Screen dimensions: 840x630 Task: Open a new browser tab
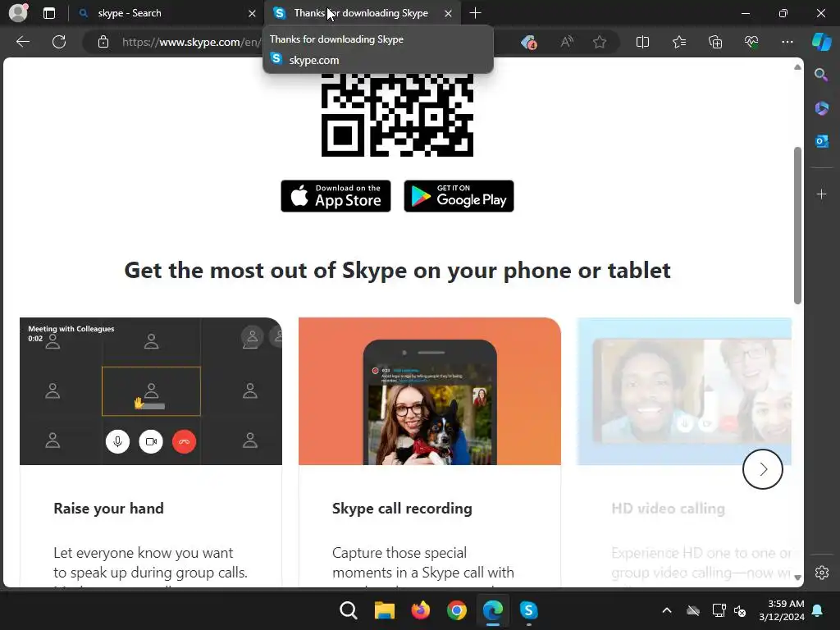pos(475,13)
